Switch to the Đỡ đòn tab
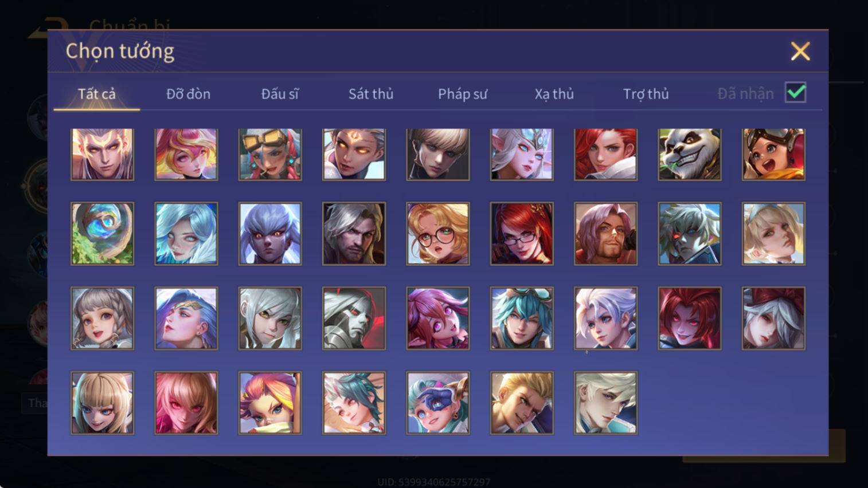 click(x=188, y=94)
